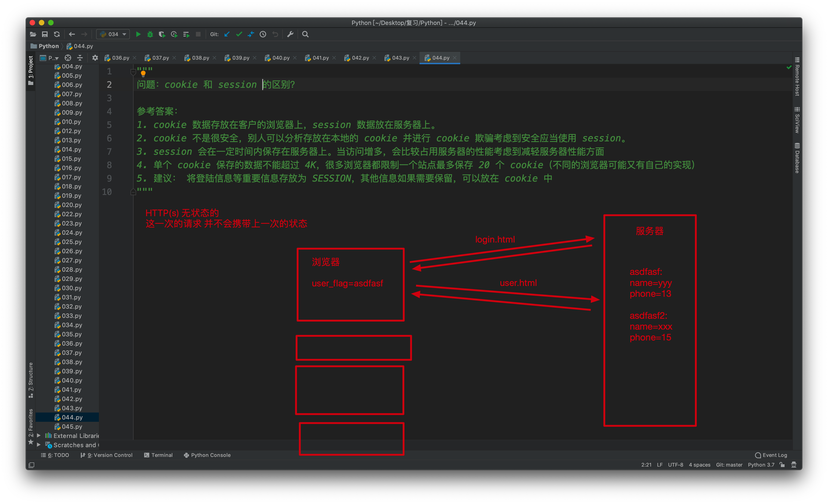The height and width of the screenshot is (504, 828).
Task: Toggle the Remote Host side panel
Action: coord(797,77)
